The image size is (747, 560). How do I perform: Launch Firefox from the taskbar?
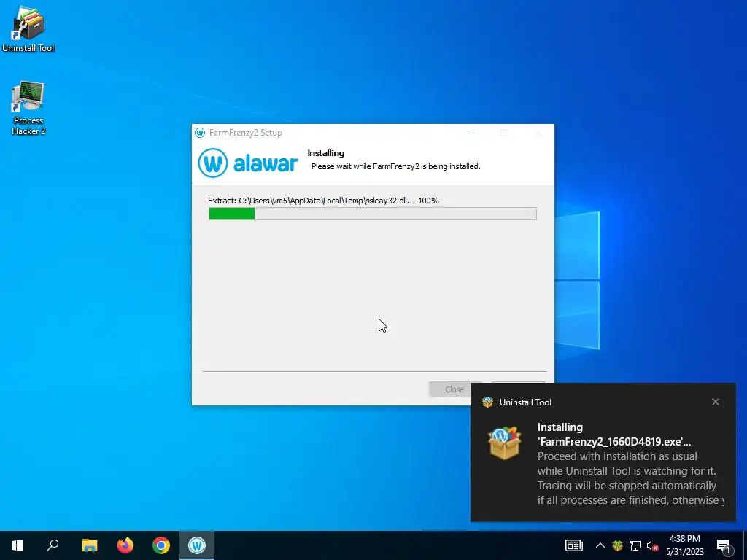coord(125,545)
